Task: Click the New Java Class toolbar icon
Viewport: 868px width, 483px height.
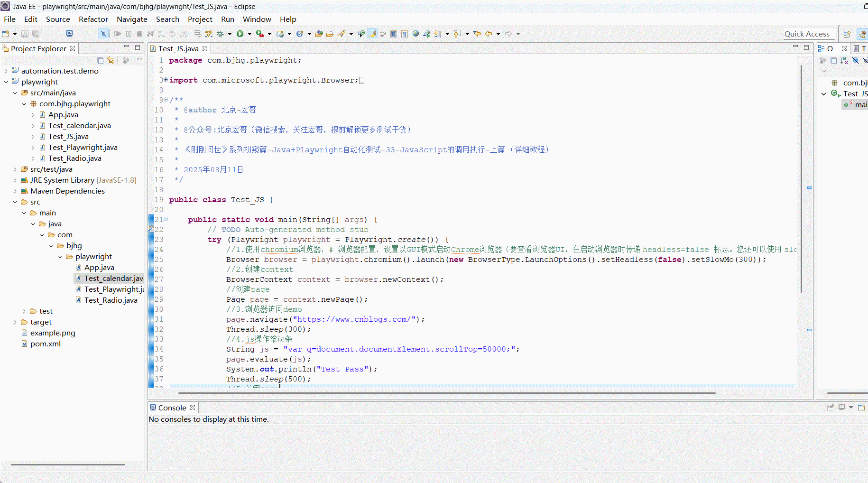Action: [x=299, y=34]
